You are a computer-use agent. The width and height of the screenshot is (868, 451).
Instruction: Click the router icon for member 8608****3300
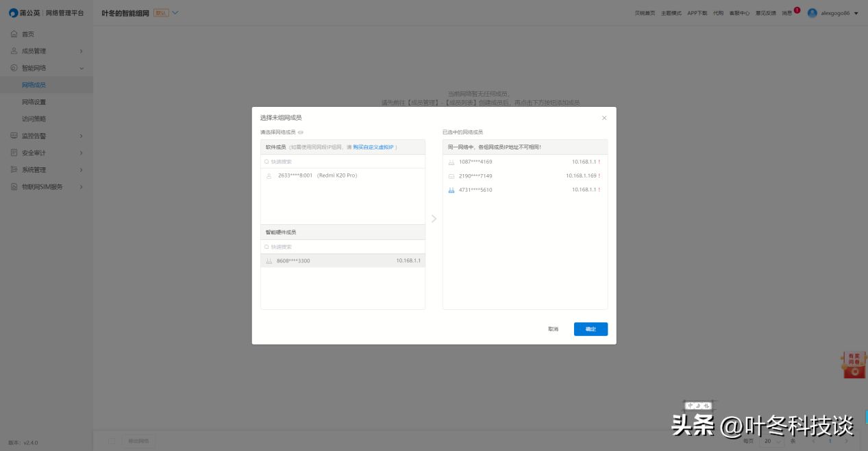[x=269, y=261]
